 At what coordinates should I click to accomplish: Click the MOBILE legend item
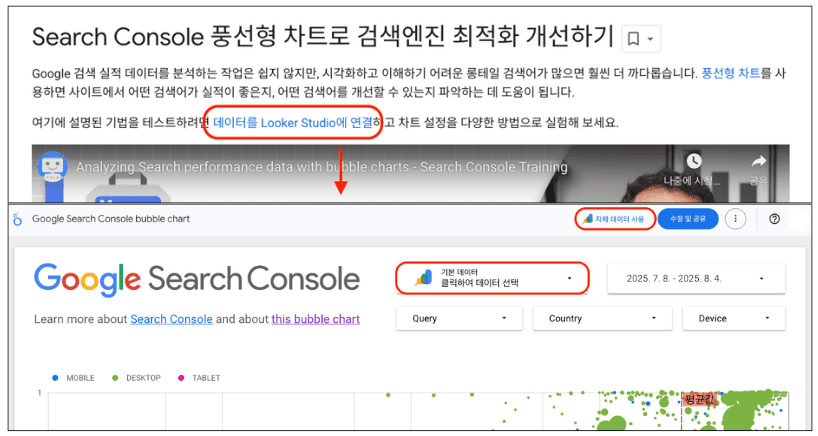click(74, 378)
